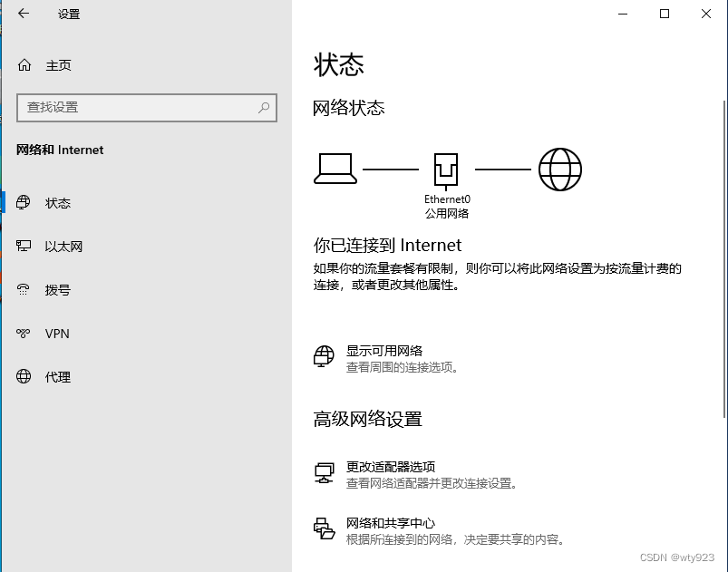Viewport: 728px width, 572px height.
Task: Click the 代理 (Proxy) globe icon
Action: (x=23, y=376)
